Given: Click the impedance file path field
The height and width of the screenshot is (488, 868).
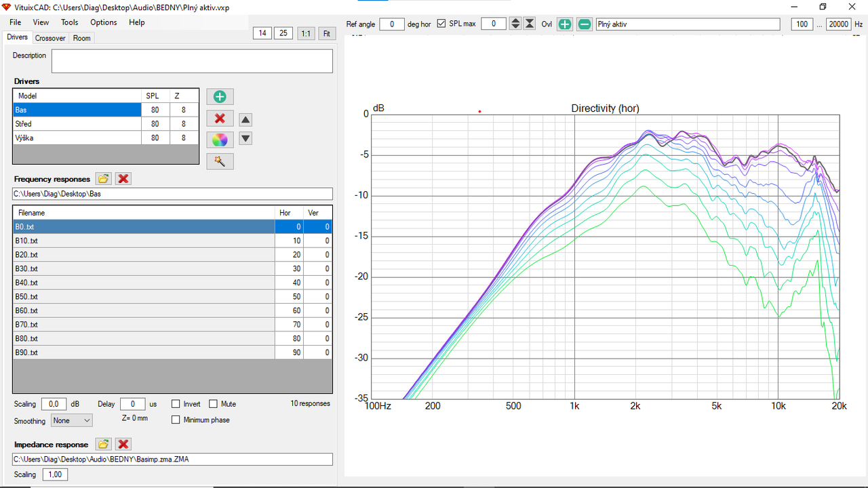Looking at the screenshot, I should click(x=172, y=460).
